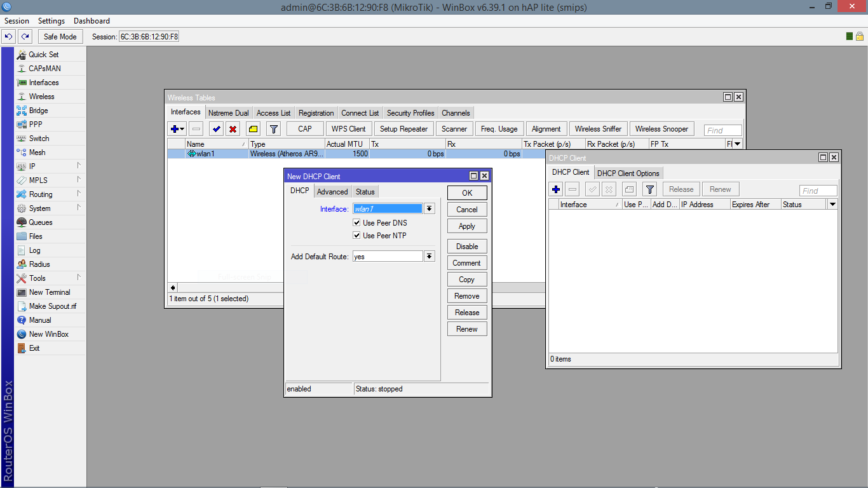
Task: Click blue plus in DHCP Client window
Action: [x=556, y=189]
